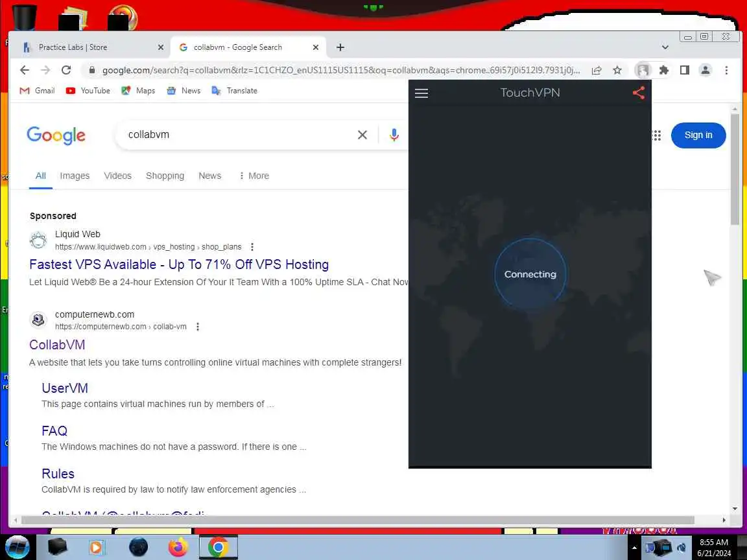Image resolution: width=747 pixels, height=560 pixels.
Task: Open the Windows Start button
Action: coord(17,547)
